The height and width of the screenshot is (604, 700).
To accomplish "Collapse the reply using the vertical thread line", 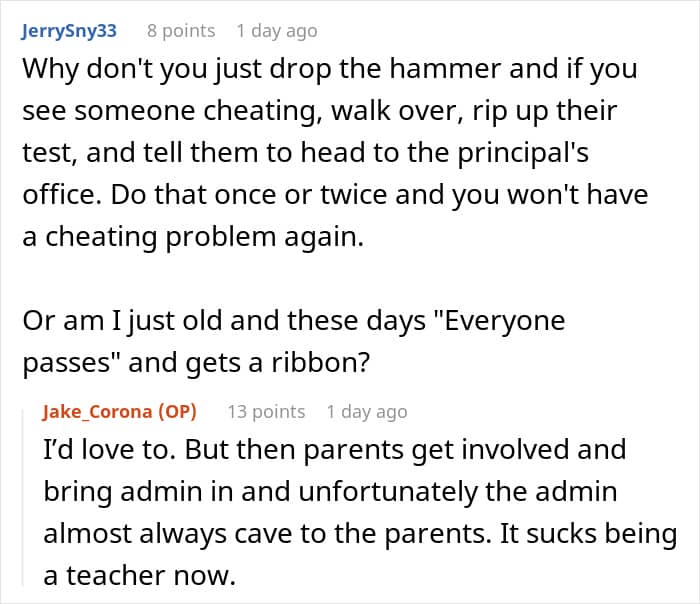I will click(23, 498).
